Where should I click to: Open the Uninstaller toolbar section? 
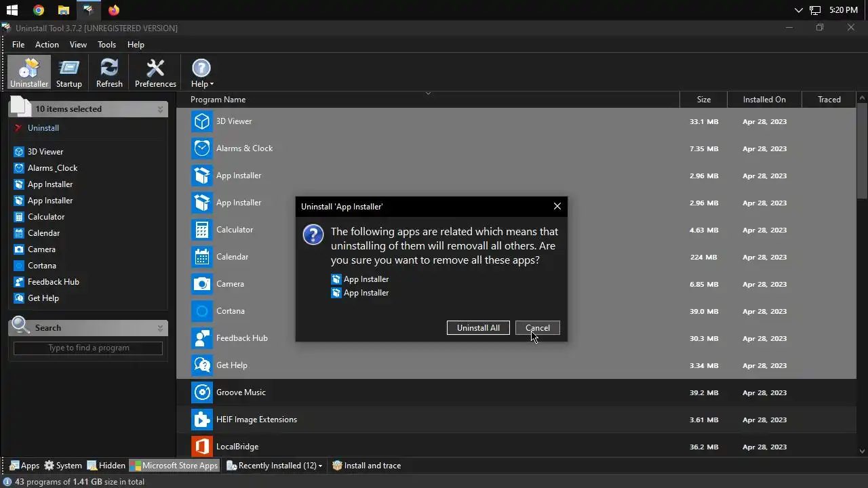point(29,73)
